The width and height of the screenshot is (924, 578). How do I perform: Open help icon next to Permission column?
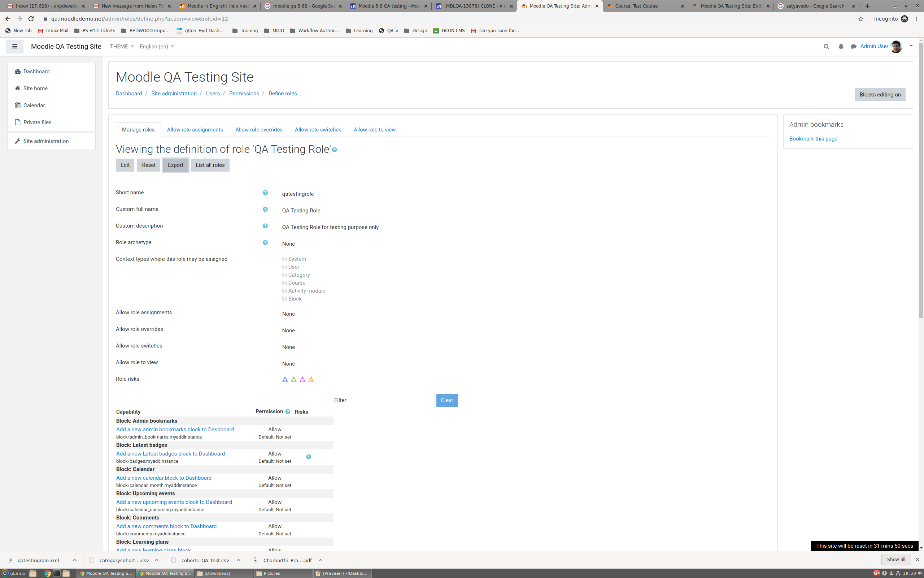(288, 412)
